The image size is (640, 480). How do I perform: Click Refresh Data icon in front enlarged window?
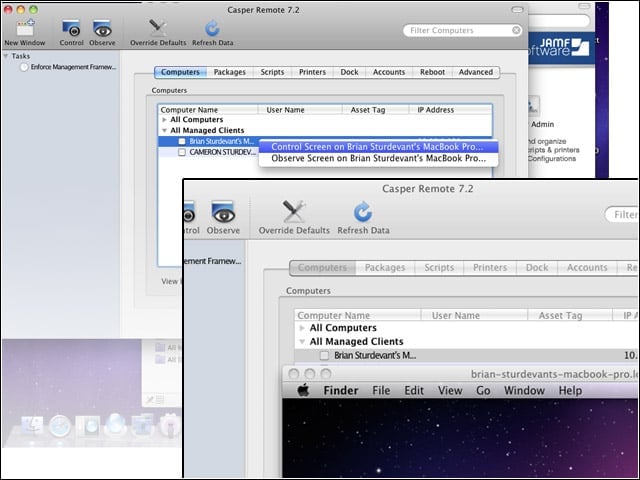(x=363, y=212)
